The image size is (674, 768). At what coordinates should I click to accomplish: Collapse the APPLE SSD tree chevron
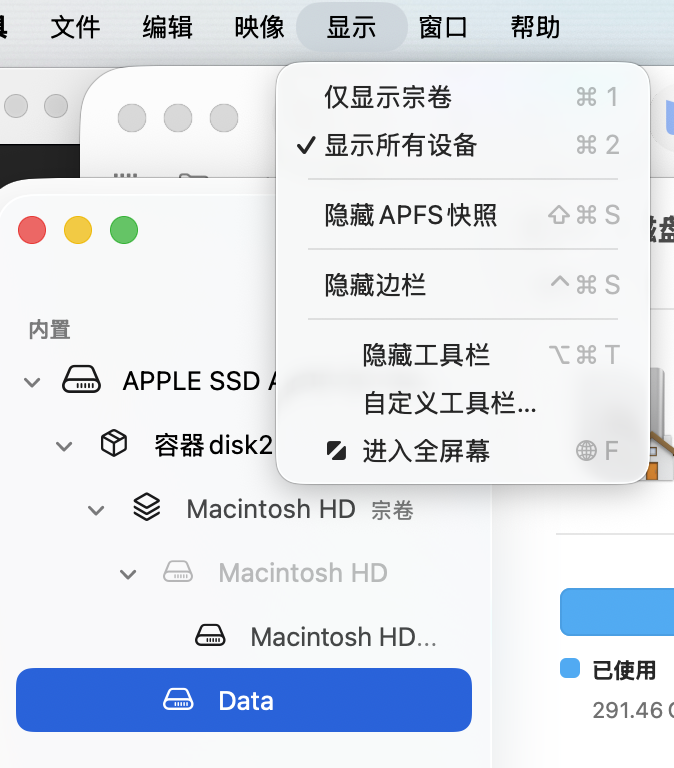[x=32, y=381]
